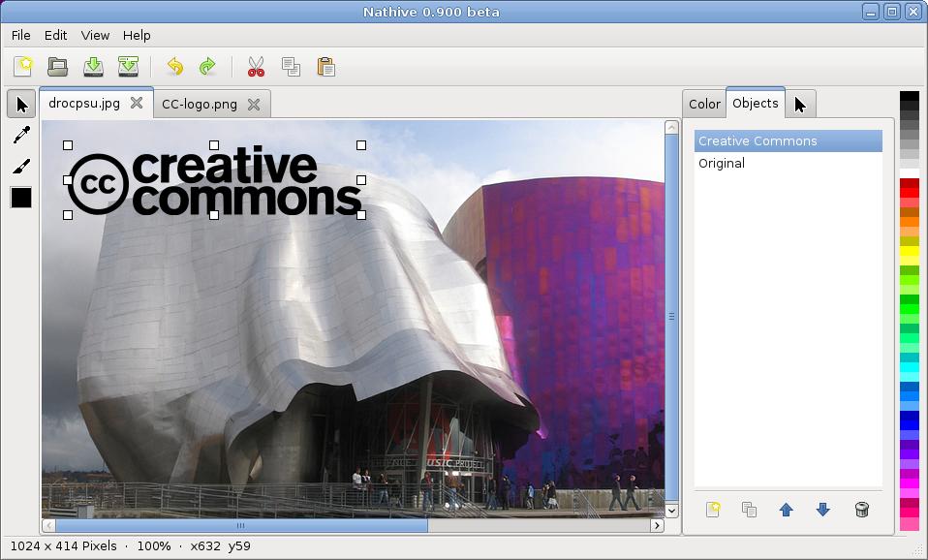Pick the bright green palette swatch
The width and height of the screenshot is (928, 560).
tap(910, 309)
